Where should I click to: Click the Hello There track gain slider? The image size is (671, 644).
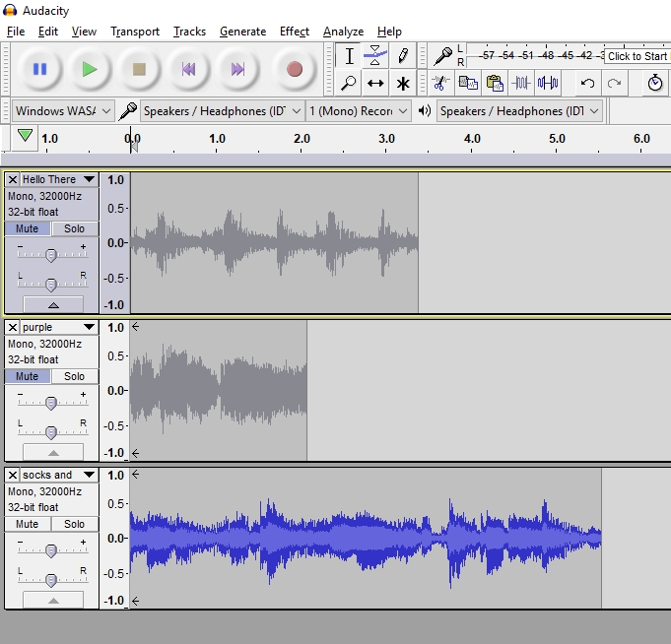[x=51, y=255]
